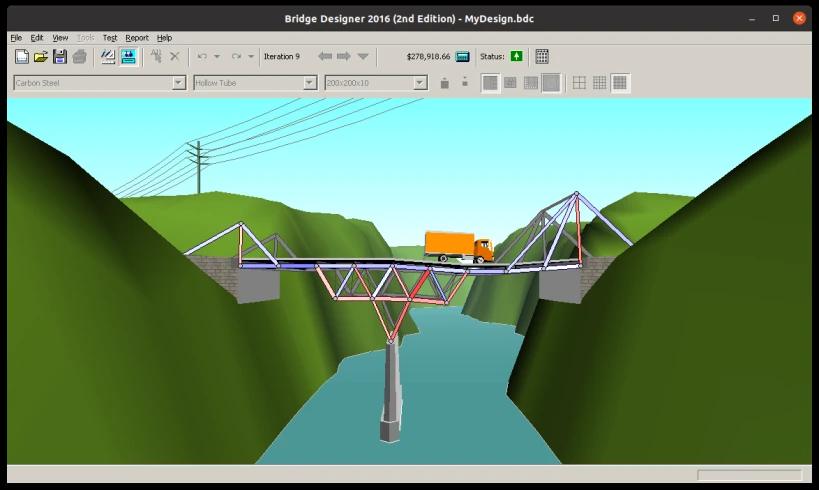
Task: Open the Report menu
Action: pyautogui.click(x=137, y=38)
